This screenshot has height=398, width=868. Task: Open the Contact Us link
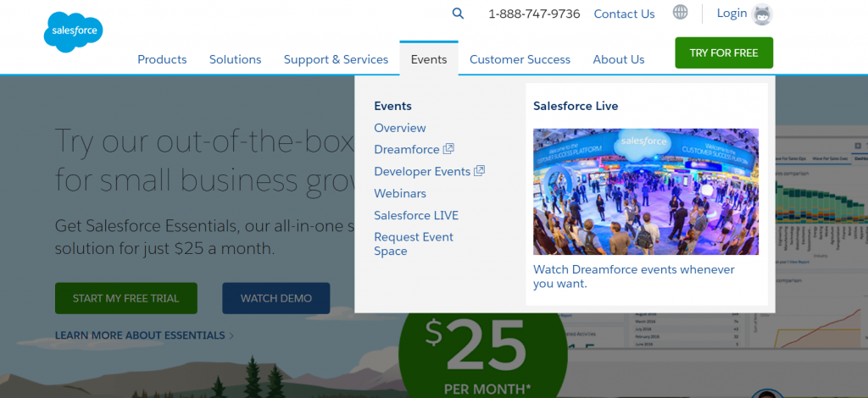625,14
